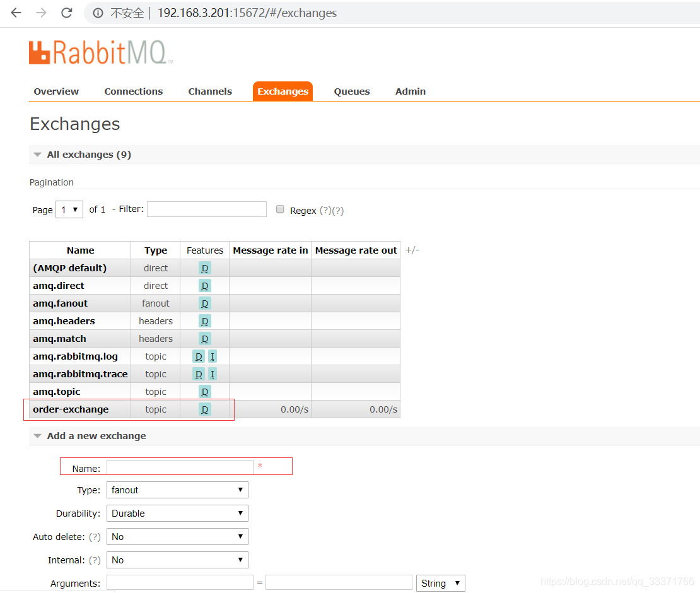This screenshot has height=593, width=700.
Task: Click inside the Filter input box
Action: pos(207,209)
